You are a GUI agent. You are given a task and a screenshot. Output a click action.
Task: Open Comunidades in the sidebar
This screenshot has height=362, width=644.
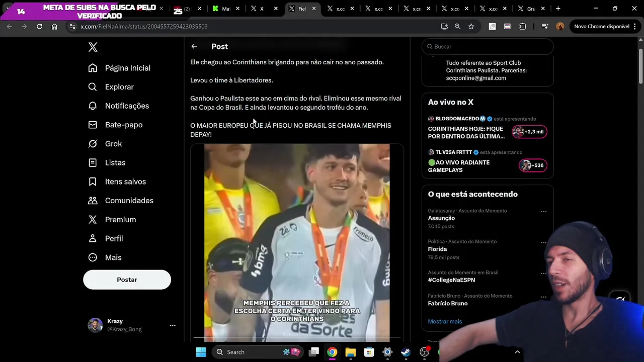[x=121, y=201]
